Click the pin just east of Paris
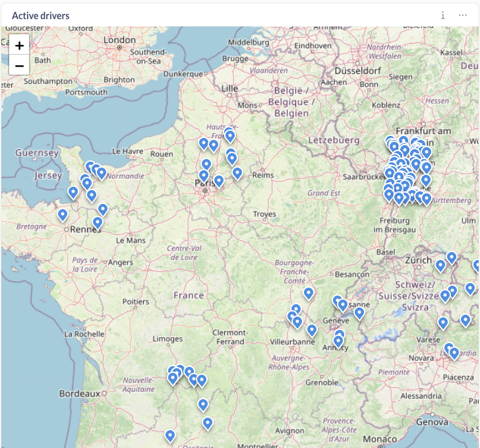The width and height of the screenshot is (480, 448). [x=219, y=180]
